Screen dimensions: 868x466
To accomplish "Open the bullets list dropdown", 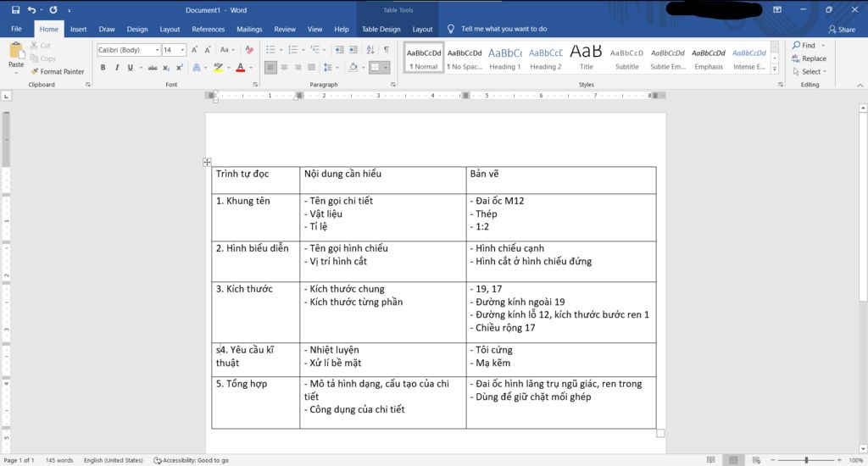I will [281, 50].
